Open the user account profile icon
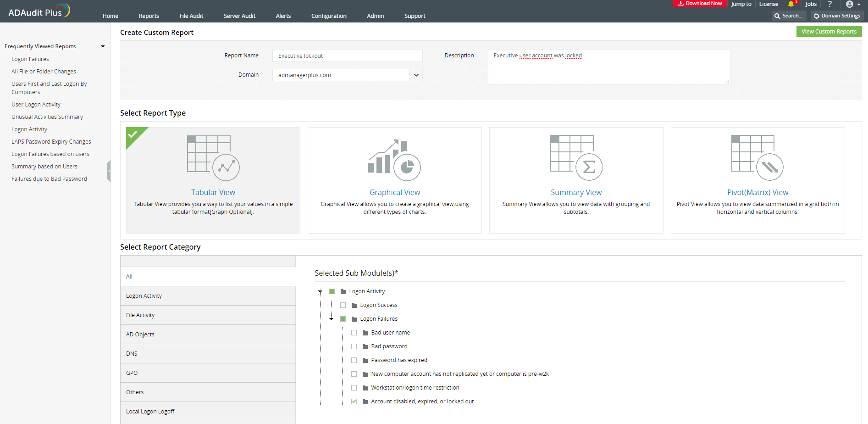Viewport: 868px width, 424px height. (x=850, y=4)
